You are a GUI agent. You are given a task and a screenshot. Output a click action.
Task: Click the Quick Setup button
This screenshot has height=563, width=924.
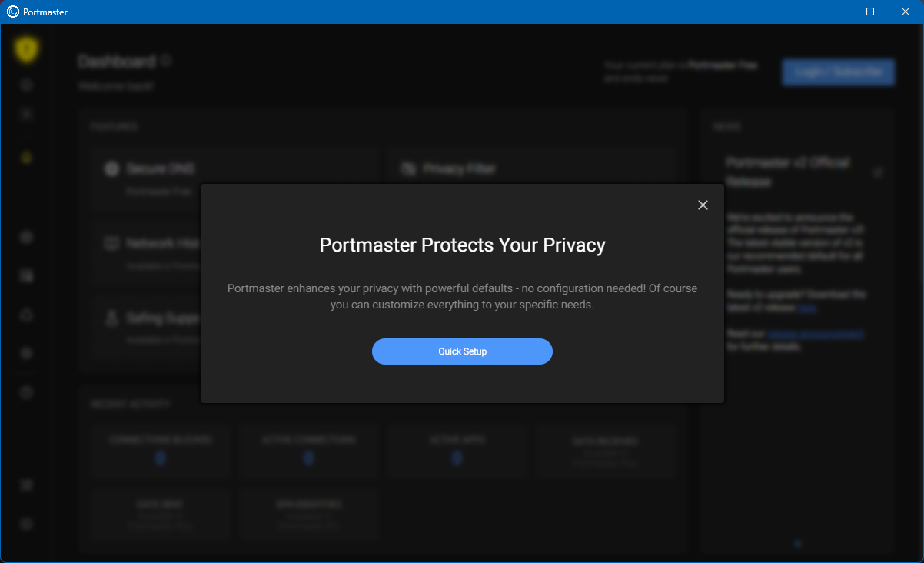pos(462,351)
